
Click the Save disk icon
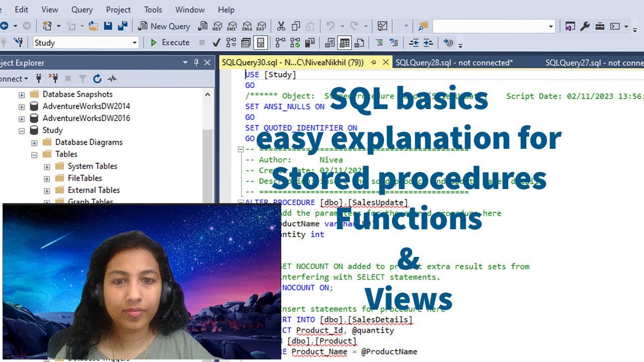click(108, 26)
